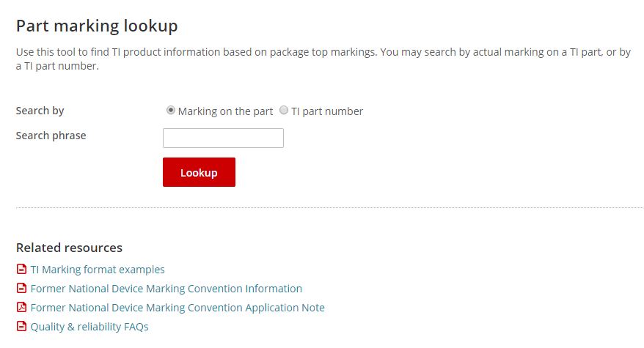Click the 'Marking on the part' label text
The height and width of the screenshot is (348, 644).
[x=225, y=111]
